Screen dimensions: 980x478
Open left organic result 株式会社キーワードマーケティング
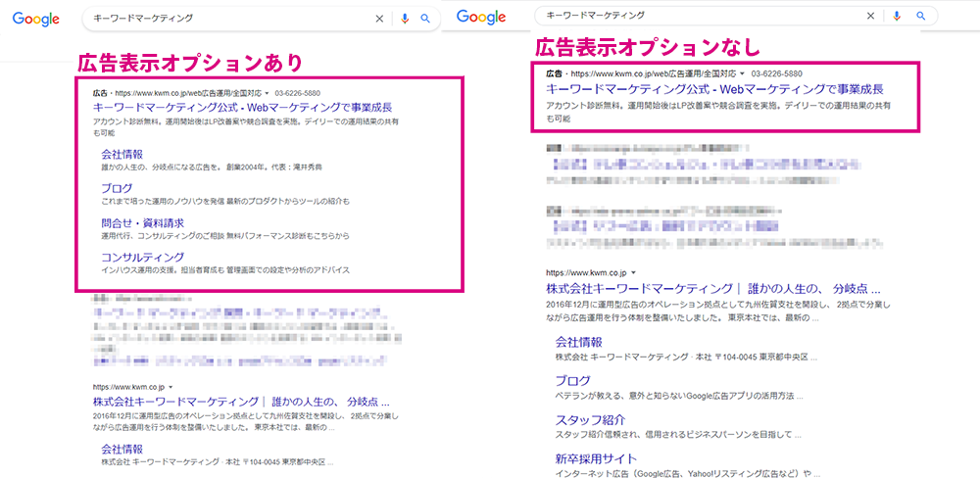click(241, 402)
